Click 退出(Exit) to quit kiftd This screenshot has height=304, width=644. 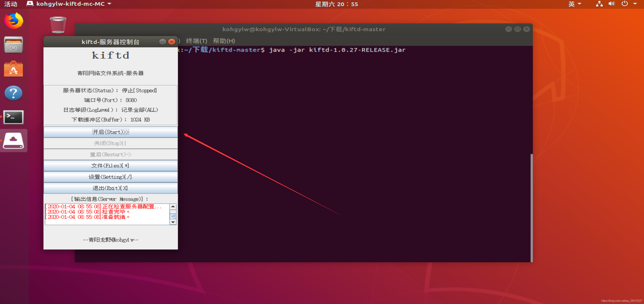(x=110, y=188)
